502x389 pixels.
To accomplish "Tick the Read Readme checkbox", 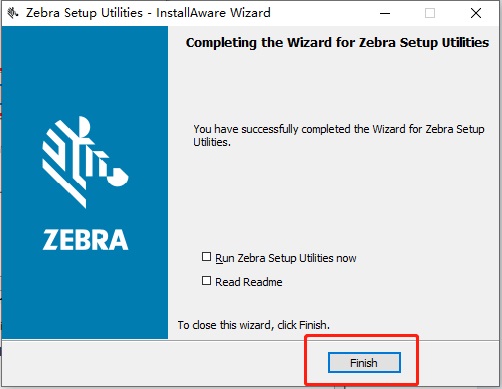I will [x=206, y=281].
